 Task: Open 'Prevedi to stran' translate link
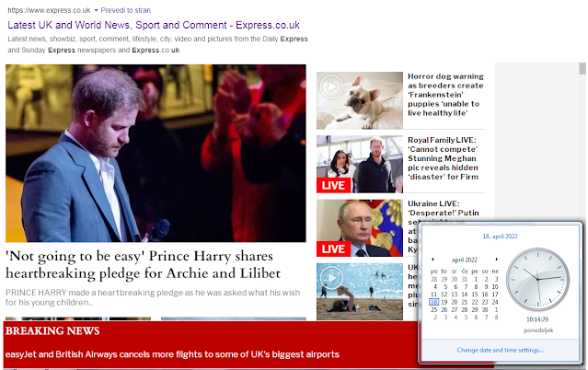(x=126, y=10)
